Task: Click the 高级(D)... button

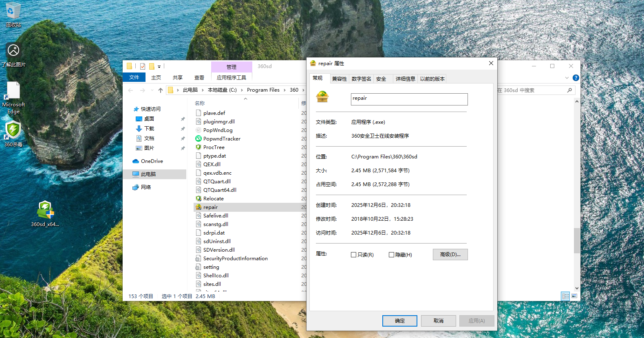Action: click(x=450, y=255)
